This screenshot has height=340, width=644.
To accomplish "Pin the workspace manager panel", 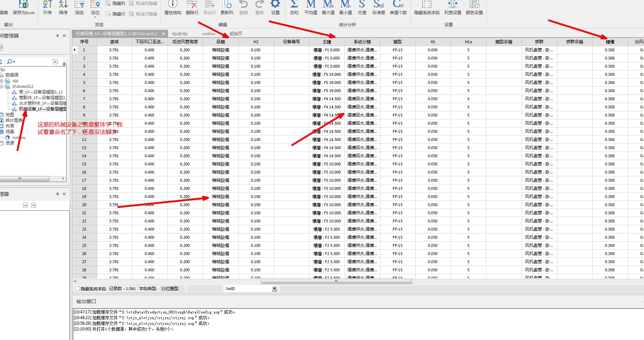I will [x=57, y=36].
